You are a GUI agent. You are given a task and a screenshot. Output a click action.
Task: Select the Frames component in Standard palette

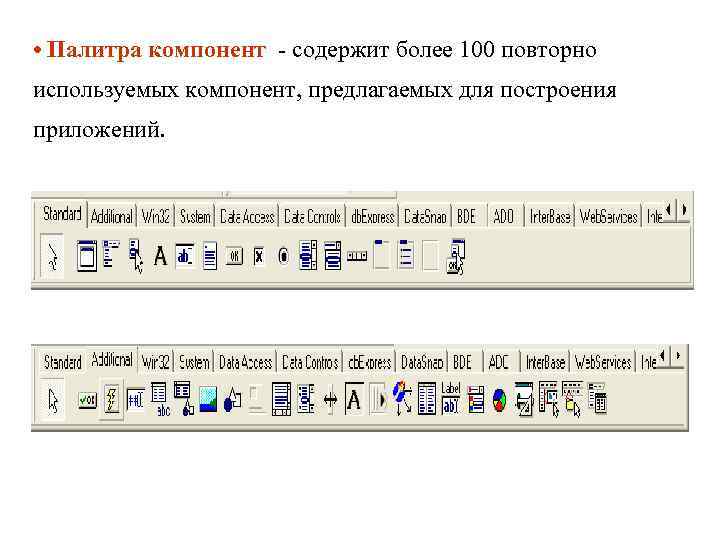click(86, 256)
